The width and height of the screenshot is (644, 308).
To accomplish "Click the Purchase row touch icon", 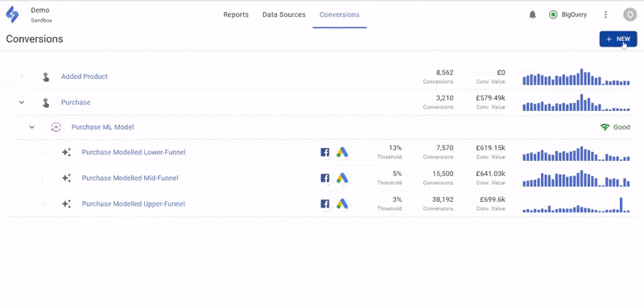I will [46, 102].
